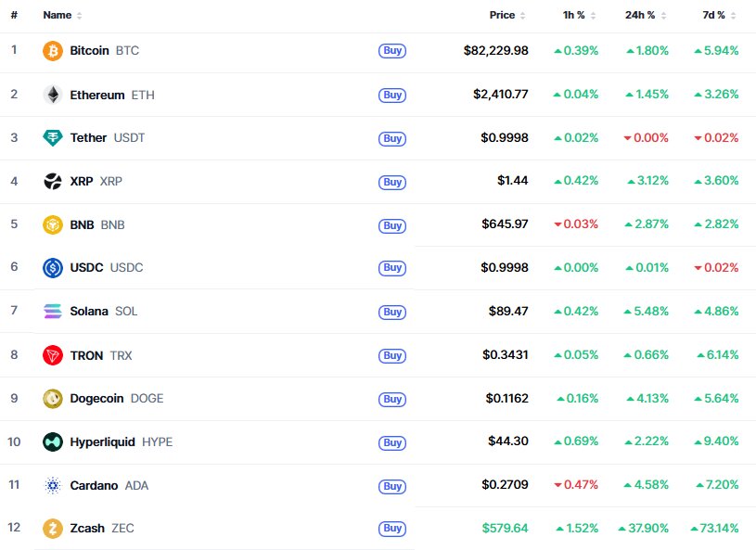Click Buy button for Zcash

(x=392, y=529)
